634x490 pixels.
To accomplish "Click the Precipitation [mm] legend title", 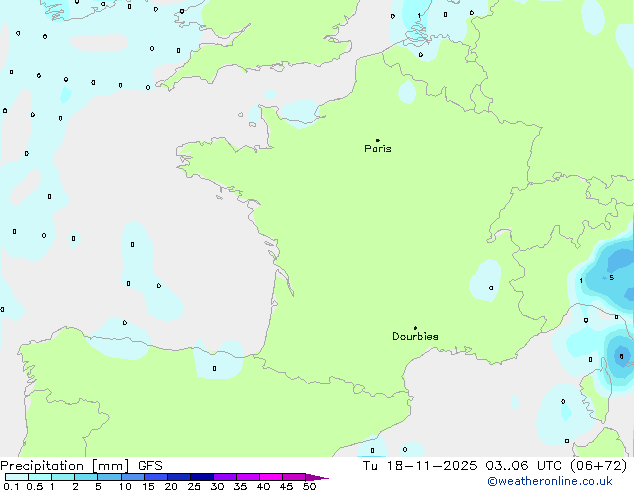I will 63,465.
